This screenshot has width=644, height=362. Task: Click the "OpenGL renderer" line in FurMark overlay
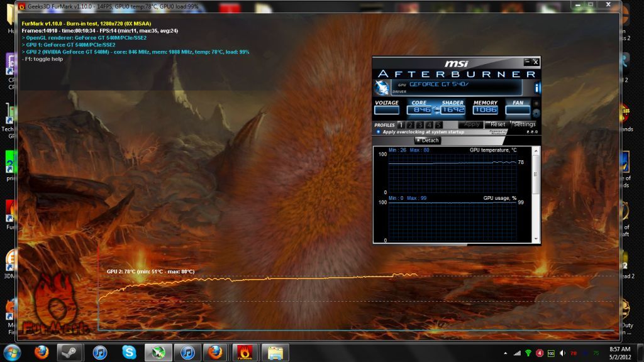84,38
